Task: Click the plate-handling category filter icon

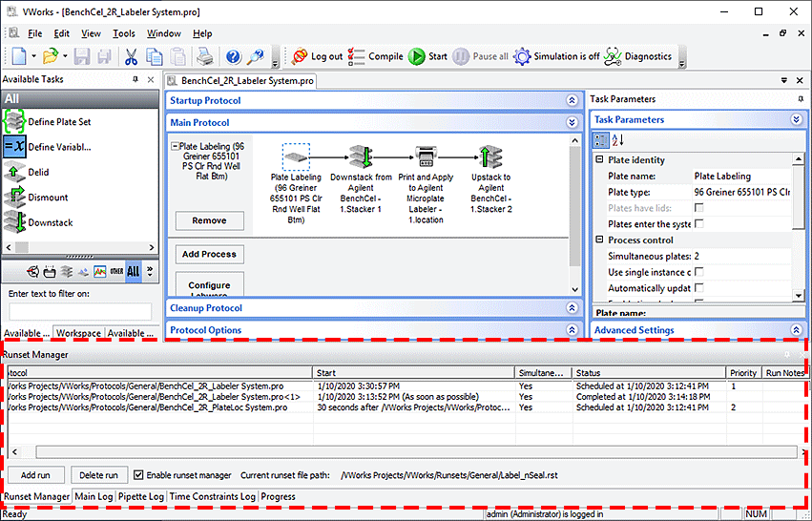Action: 50,271
